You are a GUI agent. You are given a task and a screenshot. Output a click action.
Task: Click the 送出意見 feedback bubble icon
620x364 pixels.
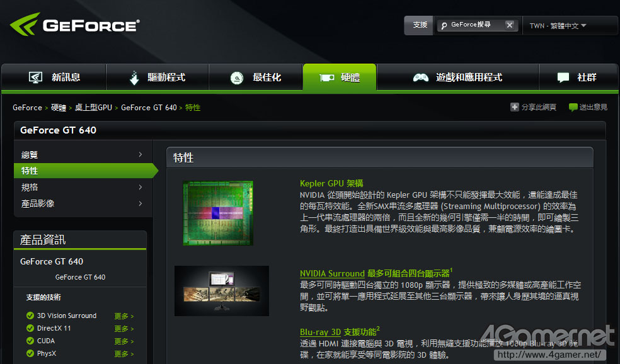pyautogui.click(x=573, y=107)
